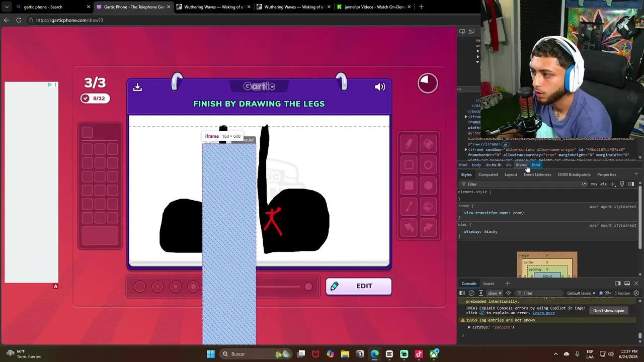Viewport: 644px width, 362px height.
Task: Toggle DevTools device emulation
Action: coord(471,31)
